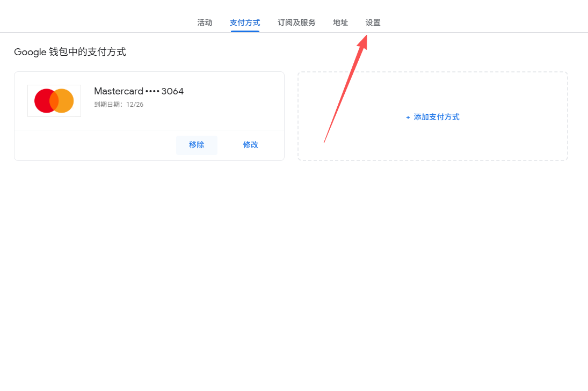Click the 到期日期 12/26 expiry text

(119, 105)
